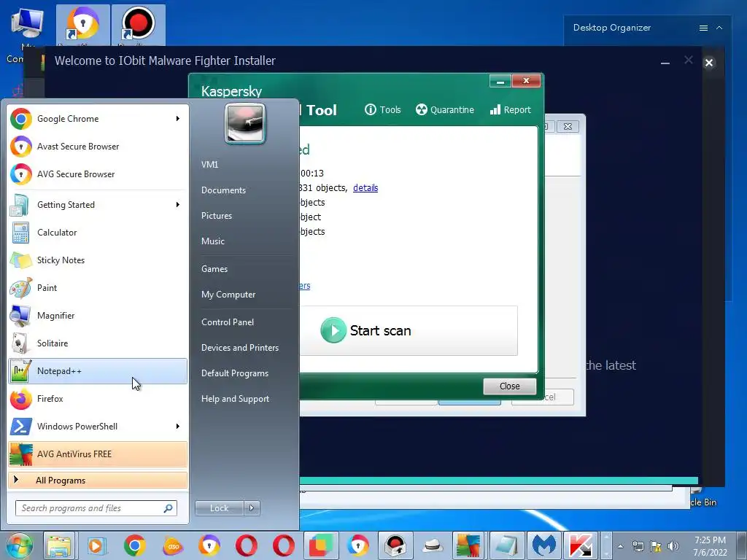This screenshot has width=747, height=560.
Task: Open Music from Start menu
Action: 212,241
